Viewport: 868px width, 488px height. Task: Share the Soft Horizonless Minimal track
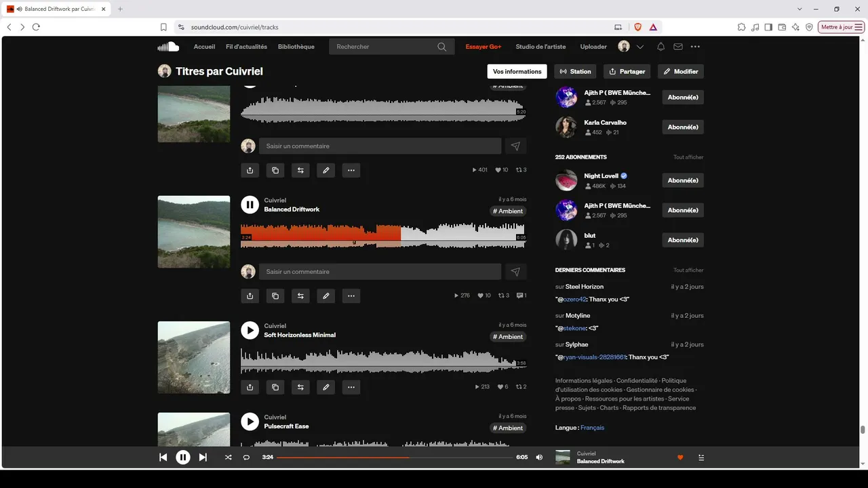[x=250, y=387]
